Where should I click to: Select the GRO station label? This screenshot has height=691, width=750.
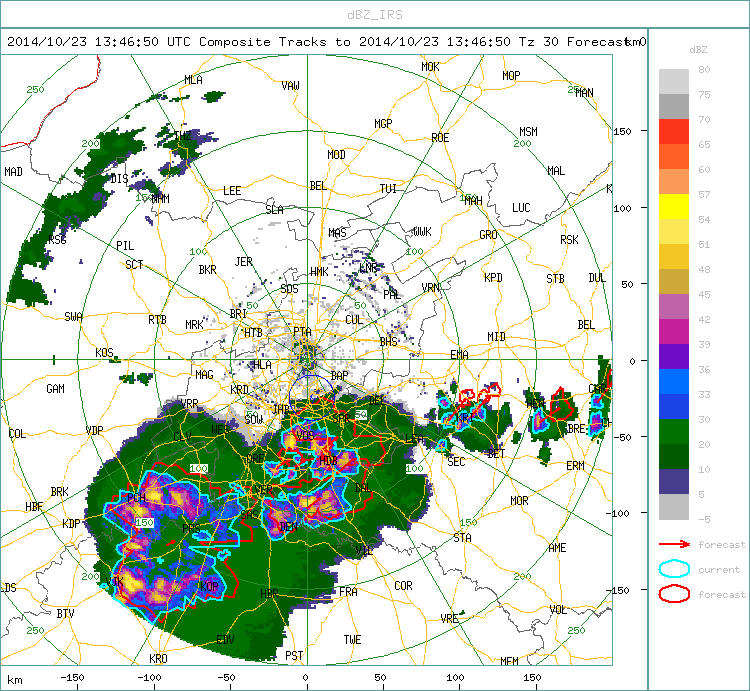click(488, 235)
